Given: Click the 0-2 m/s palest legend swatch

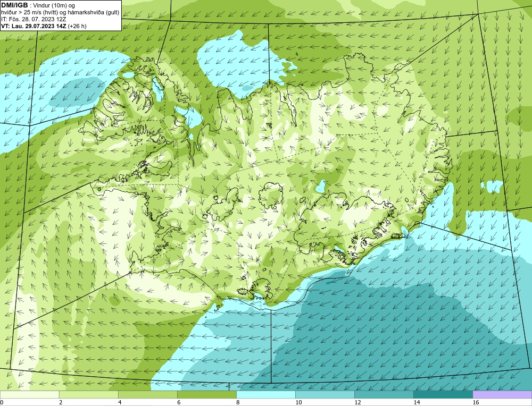Looking at the screenshot, I should pos(29,394).
